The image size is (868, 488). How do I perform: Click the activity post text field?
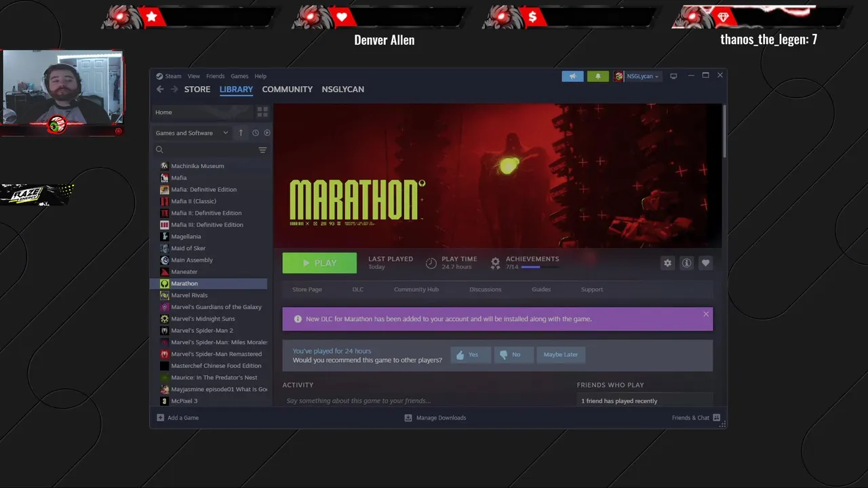coord(424,401)
